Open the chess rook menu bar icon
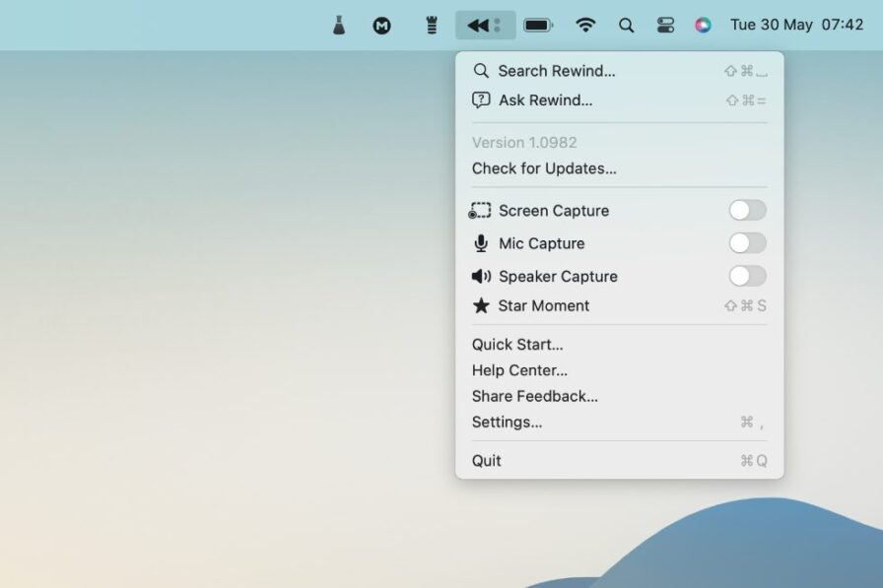The width and height of the screenshot is (883, 588). point(432,26)
